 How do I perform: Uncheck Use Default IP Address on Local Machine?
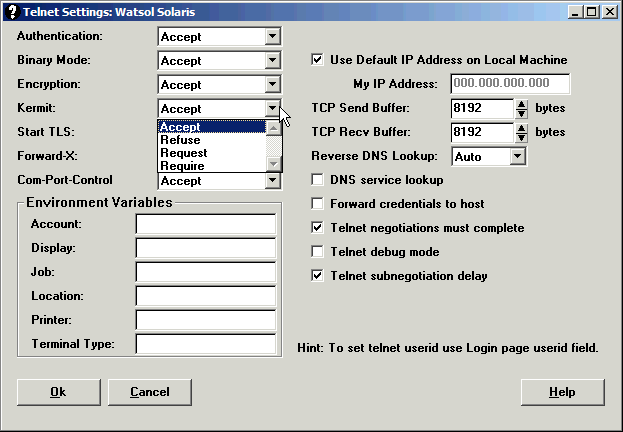pyautogui.click(x=318, y=60)
